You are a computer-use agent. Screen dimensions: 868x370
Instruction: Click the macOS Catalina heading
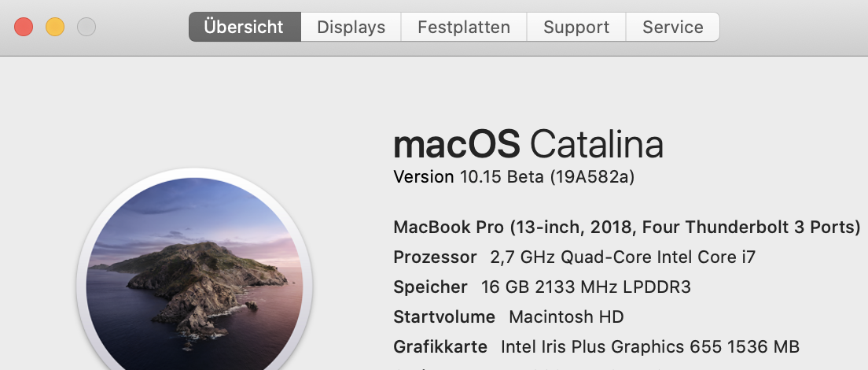pos(528,145)
